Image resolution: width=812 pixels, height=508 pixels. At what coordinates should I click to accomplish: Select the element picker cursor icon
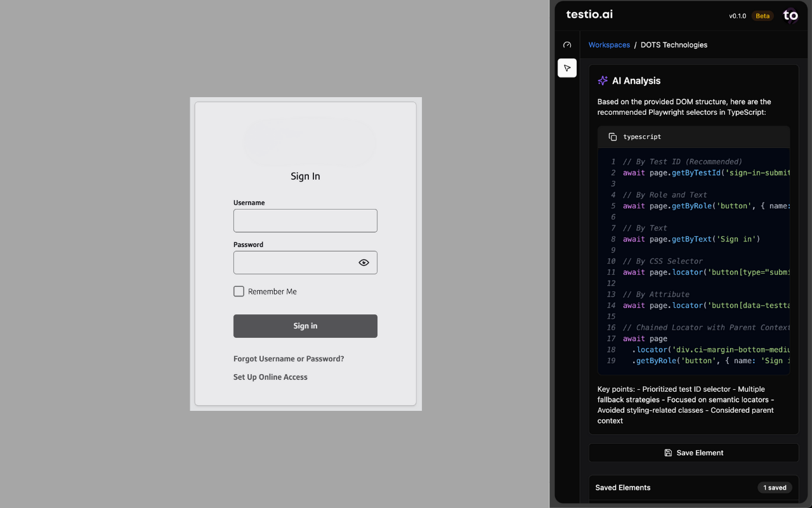pyautogui.click(x=567, y=68)
